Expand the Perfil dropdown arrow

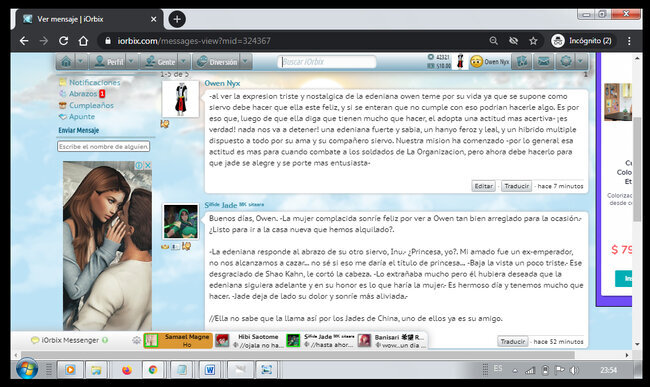tap(131, 62)
